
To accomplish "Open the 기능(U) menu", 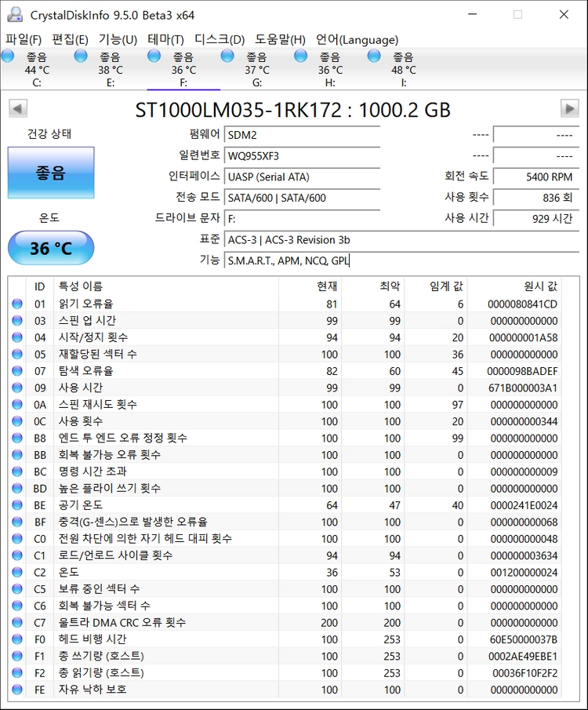I will [118, 40].
